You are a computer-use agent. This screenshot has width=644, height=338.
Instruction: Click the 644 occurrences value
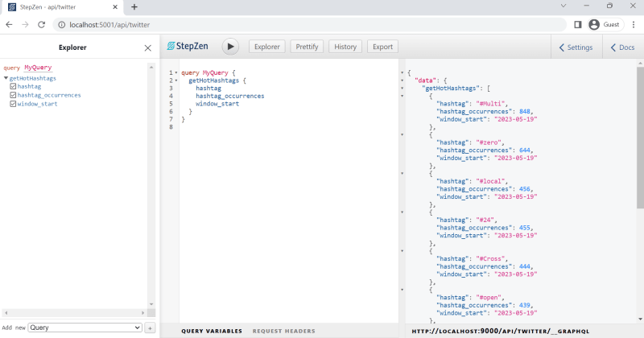pos(525,150)
